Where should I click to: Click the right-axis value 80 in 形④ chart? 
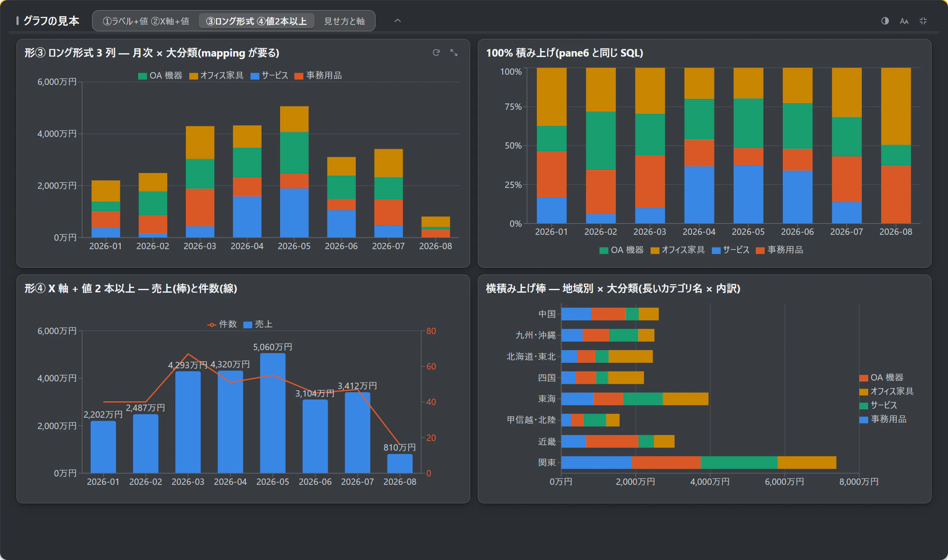click(431, 331)
